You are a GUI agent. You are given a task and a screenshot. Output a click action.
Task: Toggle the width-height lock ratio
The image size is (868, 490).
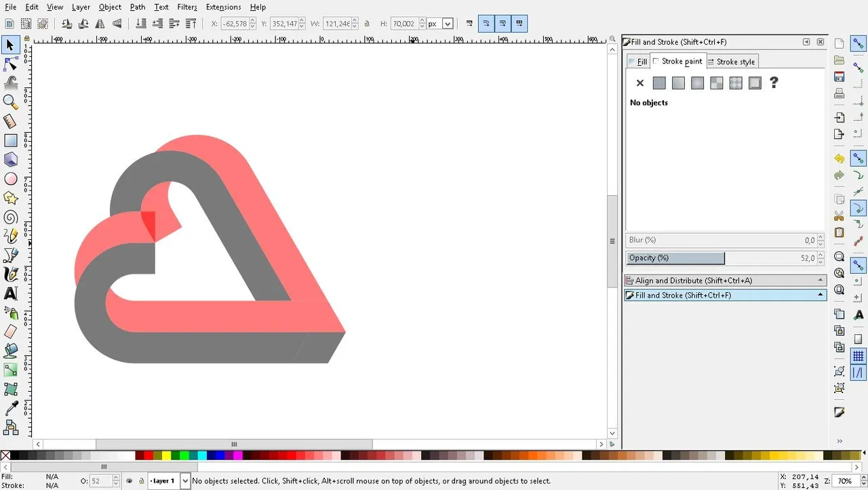(x=367, y=24)
